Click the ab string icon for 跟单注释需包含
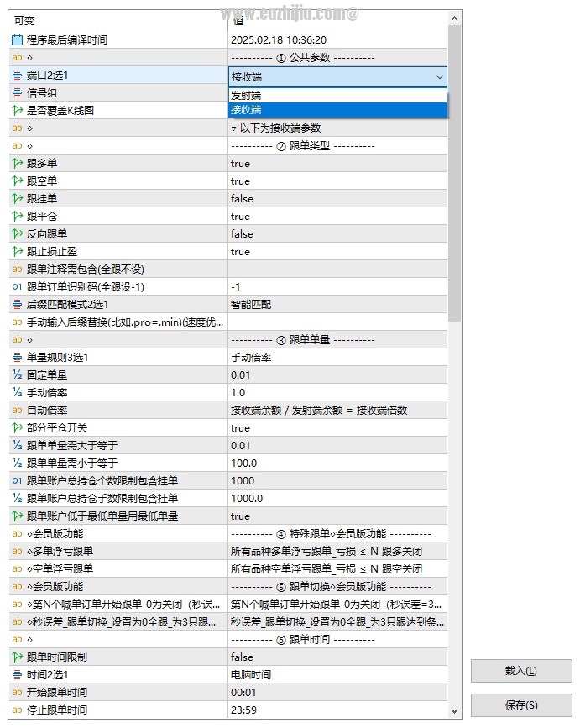 (x=17, y=270)
